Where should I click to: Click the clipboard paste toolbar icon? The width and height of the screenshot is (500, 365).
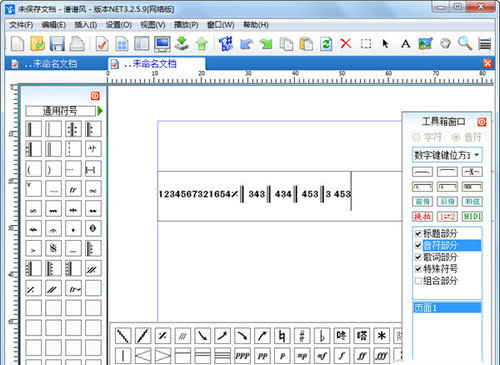(306, 44)
